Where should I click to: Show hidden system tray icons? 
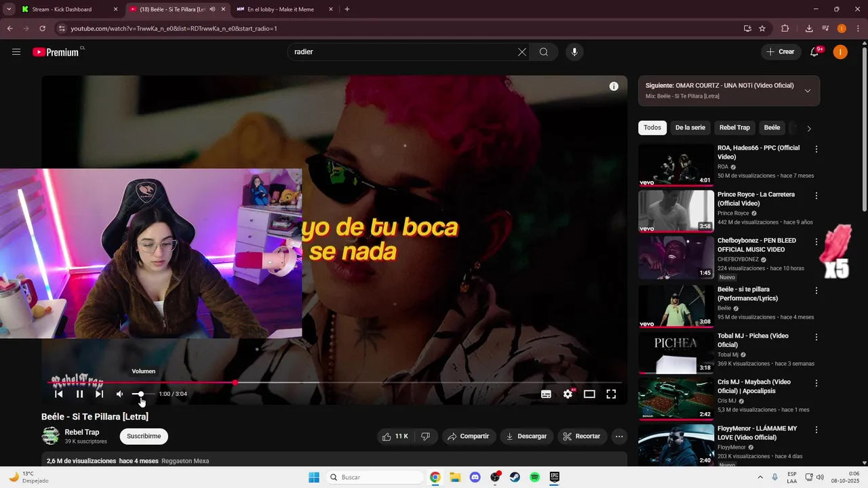760,477
